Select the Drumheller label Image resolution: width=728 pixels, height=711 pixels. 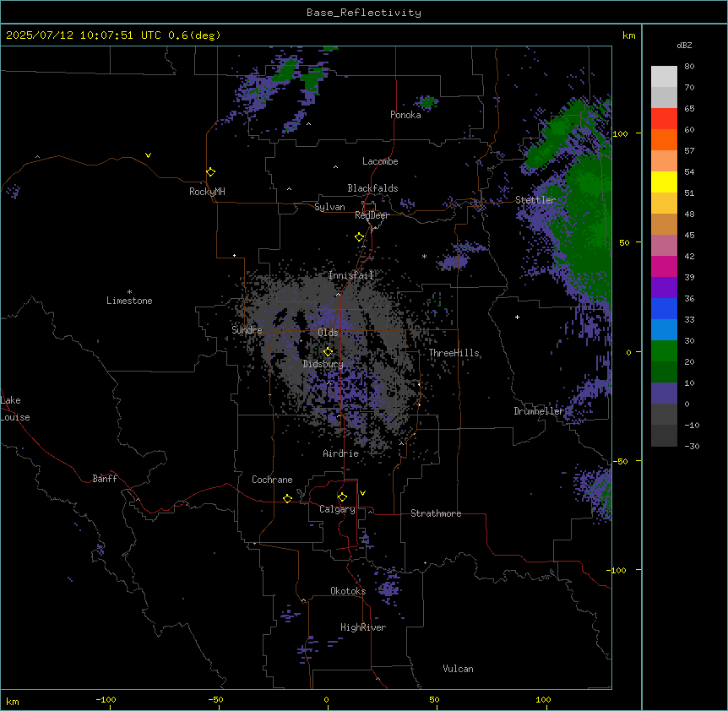(x=539, y=411)
